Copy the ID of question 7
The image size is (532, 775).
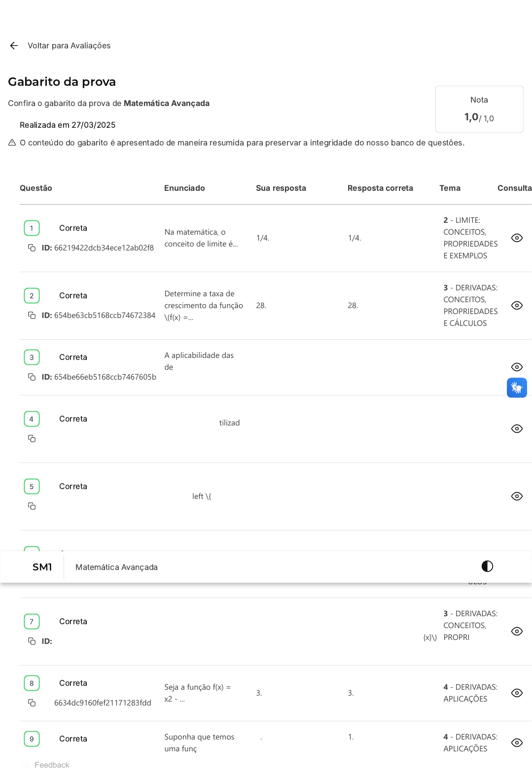click(32, 641)
